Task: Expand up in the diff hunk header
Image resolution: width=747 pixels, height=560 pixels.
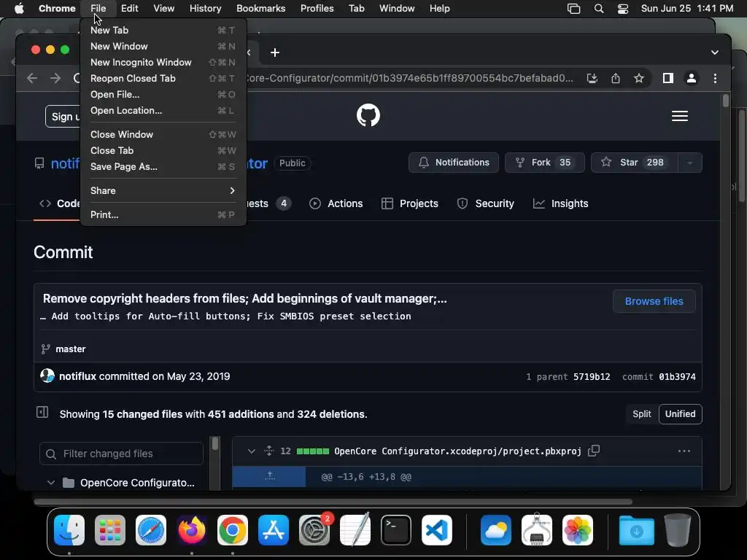Action: [x=270, y=476]
